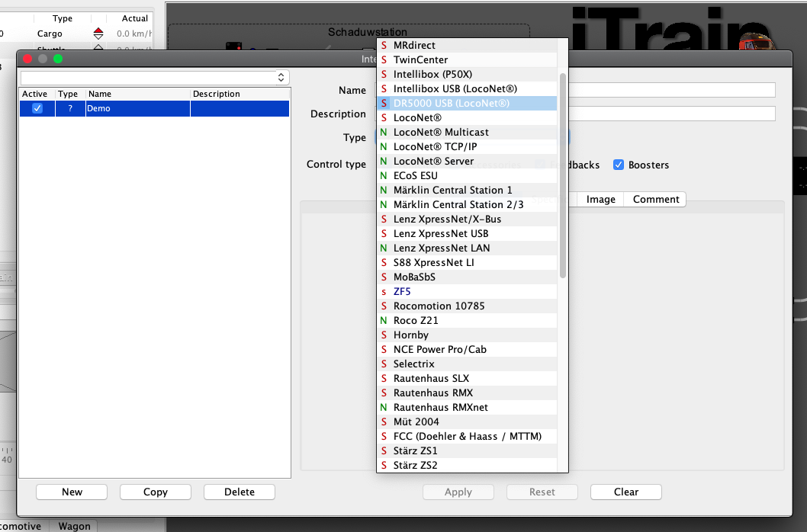Screen dimensions: 807x532
Task: Sort by the Description column header
Action: [240, 94]
